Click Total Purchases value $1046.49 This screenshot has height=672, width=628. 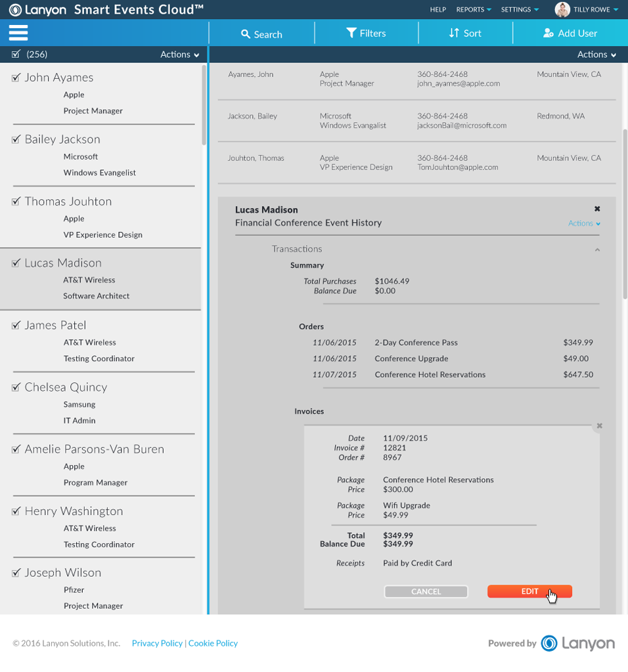coord(392,281)
